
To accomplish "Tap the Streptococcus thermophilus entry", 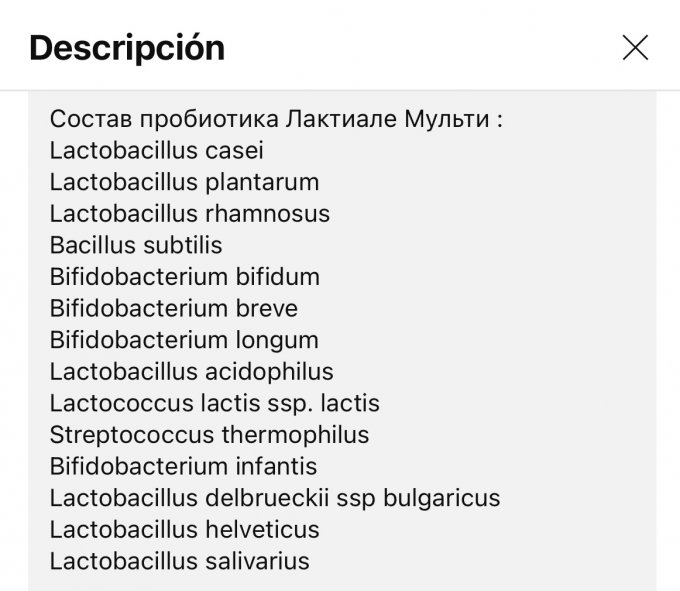I will click(209, 435).
